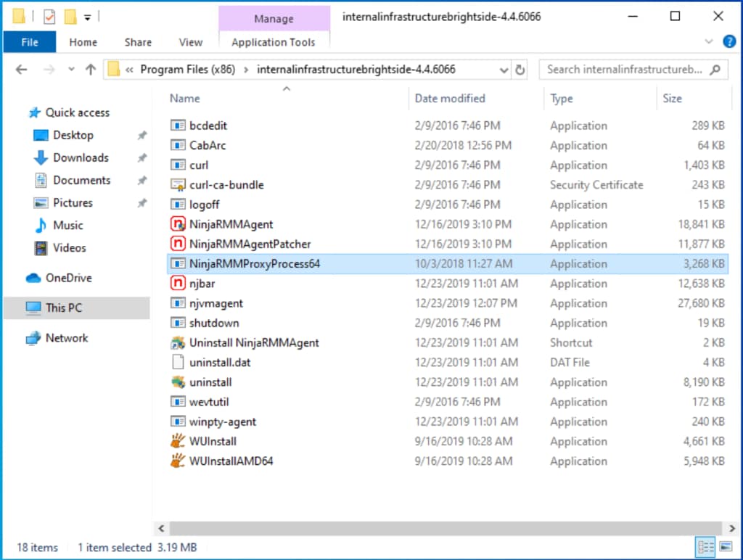This screenshot has height=560, width=743.
Task: Expand the ribbon with chevron
Action: coord(709,42)
